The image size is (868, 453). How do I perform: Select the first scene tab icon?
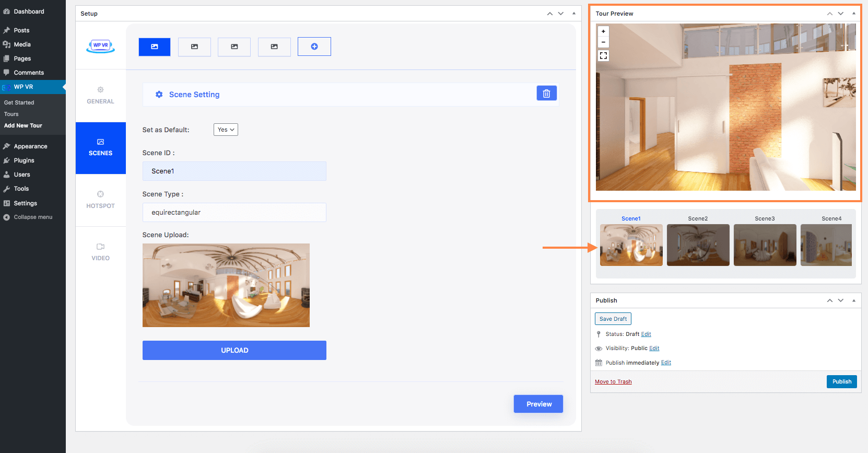tap(155, 47)
